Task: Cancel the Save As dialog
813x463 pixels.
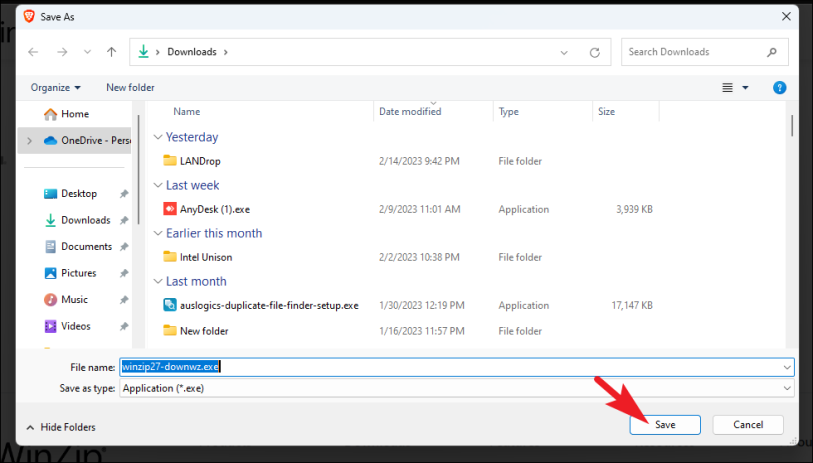Action: pyautogui.click(x=748, y=425)
